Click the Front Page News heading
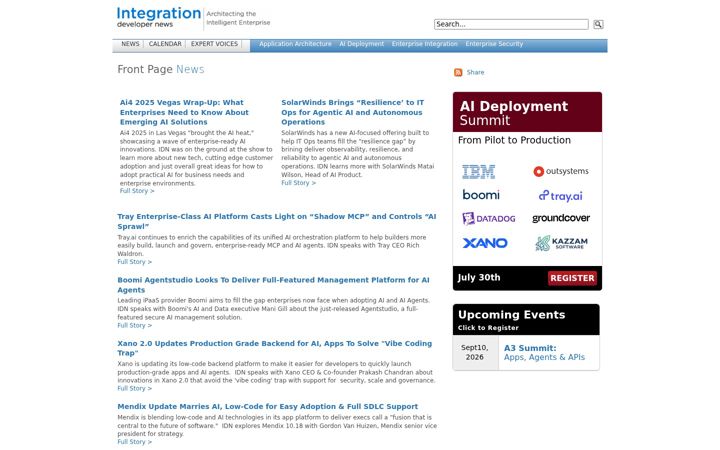Viewport: 720px width, 450px height. pyautogui.click(x=161, y=69)
